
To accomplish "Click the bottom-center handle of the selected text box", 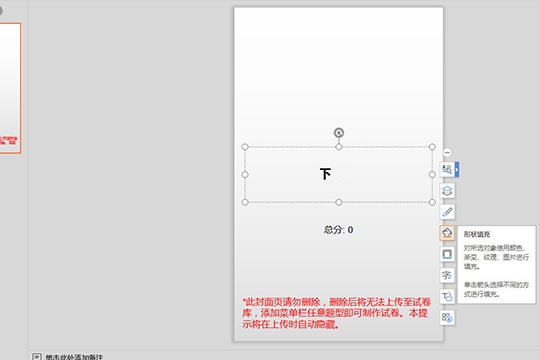I will tap(339, 202).
